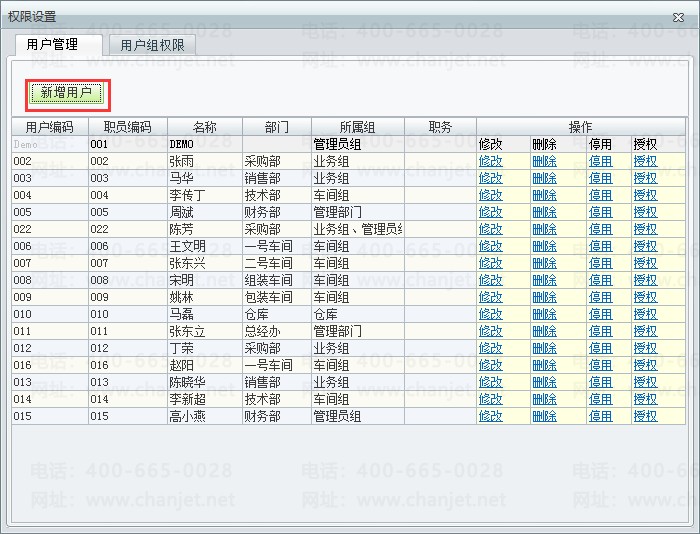700x534 pixels.
Task: Click 授权 for user 陈晓华
Action: pyautogui.click(x=645, y=382)
